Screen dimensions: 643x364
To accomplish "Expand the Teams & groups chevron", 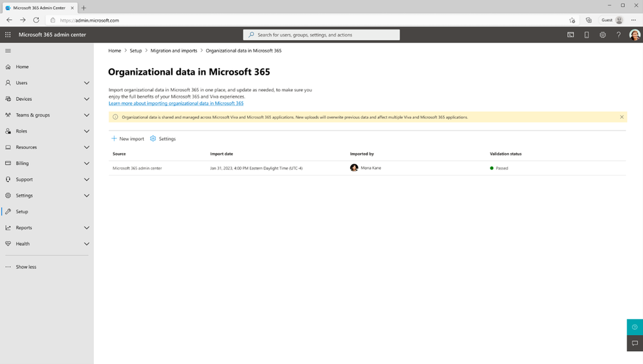I will 86,115.
